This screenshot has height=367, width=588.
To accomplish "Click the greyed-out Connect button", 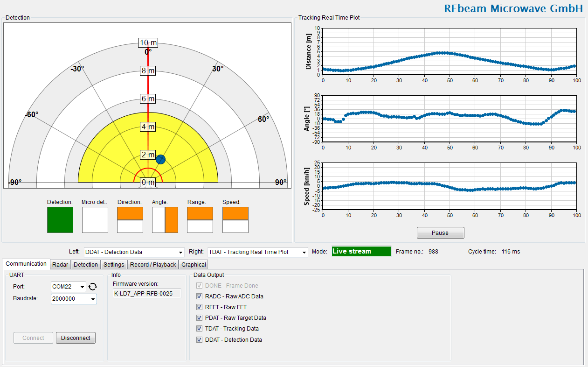I will pyautogui.click(x=33, y=338).
